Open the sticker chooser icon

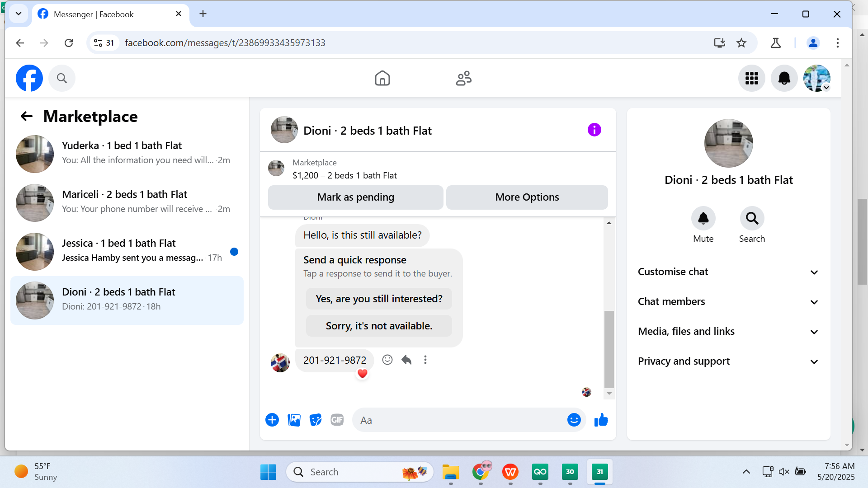(316, 420)
